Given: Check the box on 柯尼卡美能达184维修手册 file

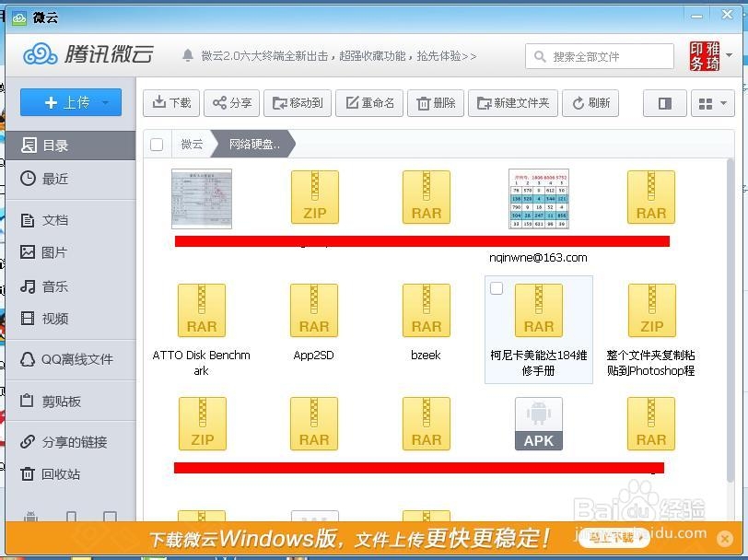Looking at the screenshot, I should (x=497, y=288).
